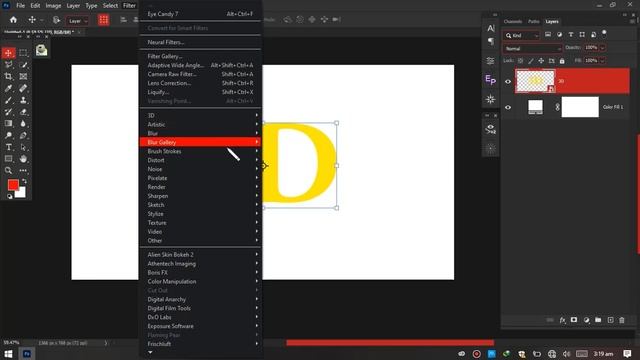Select the Zoom magnifier tool
This screenshot has height=360, width=640.
coord(9,171)
